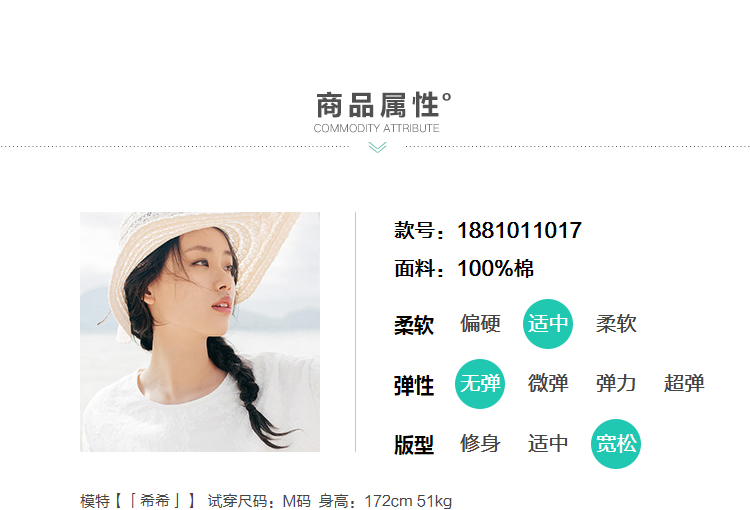The image size is (750, 510).
Task: Click the 100%棉 fabric text
Action: click(496, 268)
